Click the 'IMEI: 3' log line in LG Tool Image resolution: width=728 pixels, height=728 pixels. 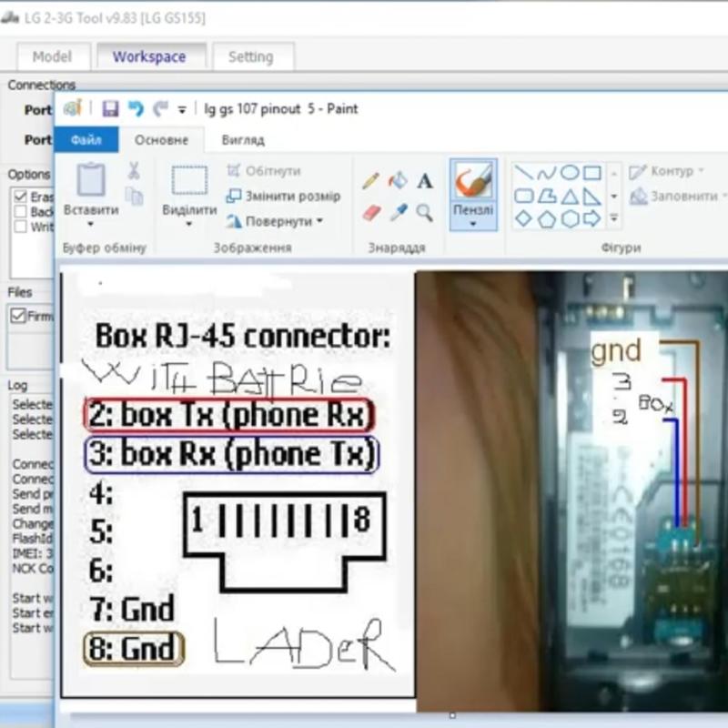[33, 553]
